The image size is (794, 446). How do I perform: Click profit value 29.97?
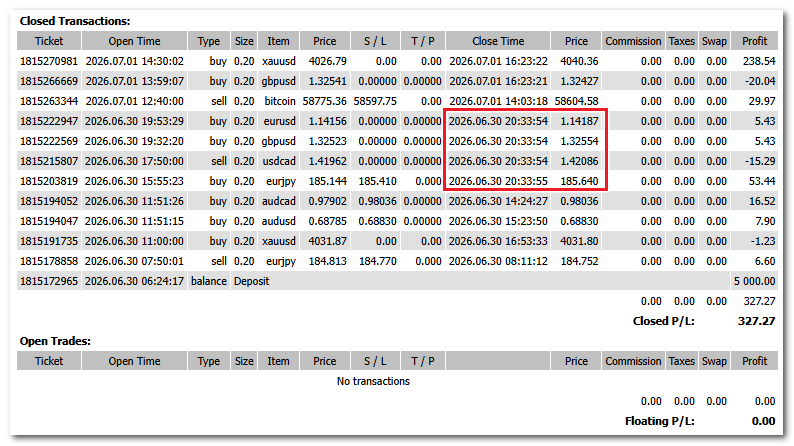click(762, 101)
